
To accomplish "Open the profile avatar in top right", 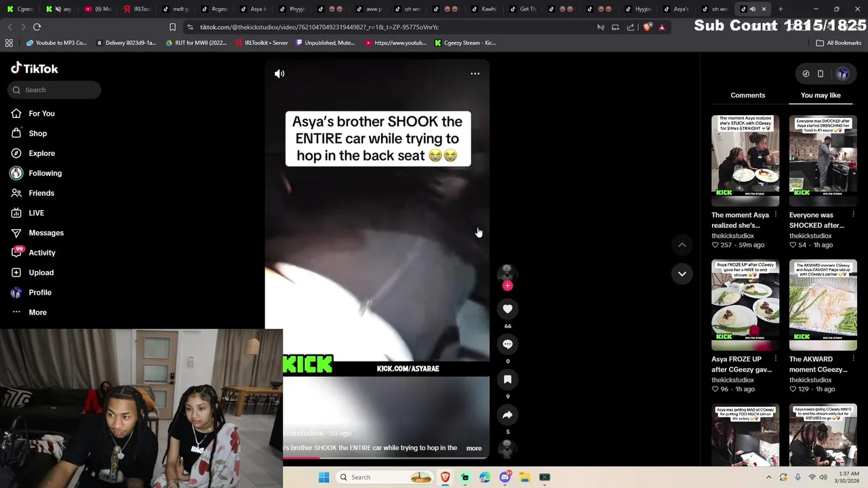I will [x=842, y=74].
